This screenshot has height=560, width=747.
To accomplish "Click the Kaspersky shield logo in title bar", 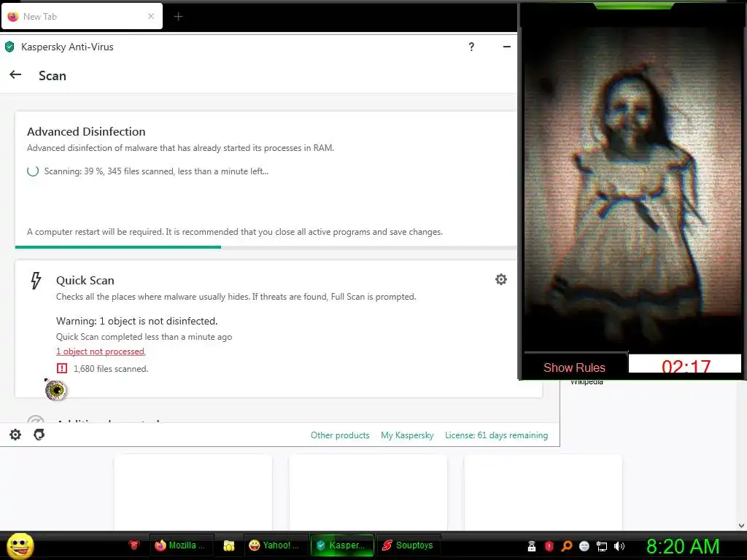I will 9,47.
